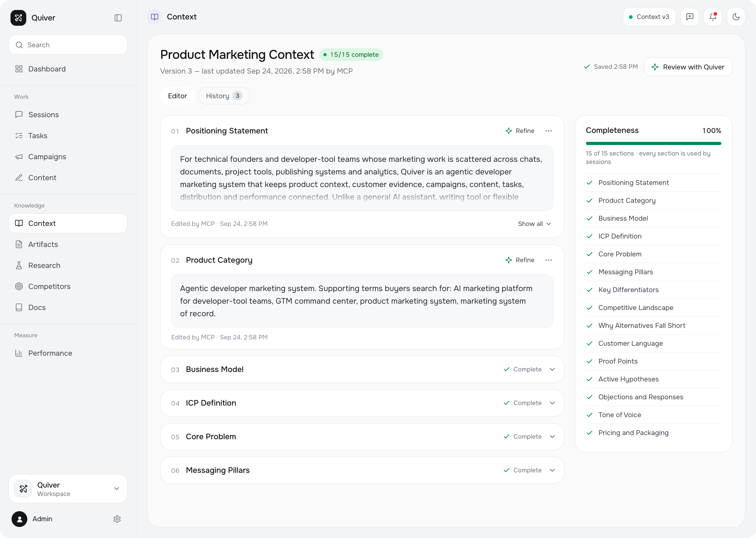Screen dimensions: 756x538
Task: Switch to the History tab
Action: point(224,96)
